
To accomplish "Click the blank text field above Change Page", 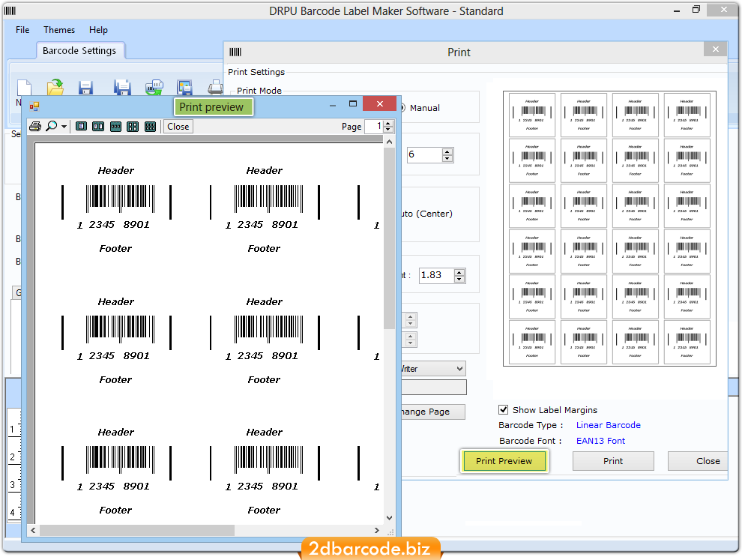I will pyautogui.click(x=434, y=388).
